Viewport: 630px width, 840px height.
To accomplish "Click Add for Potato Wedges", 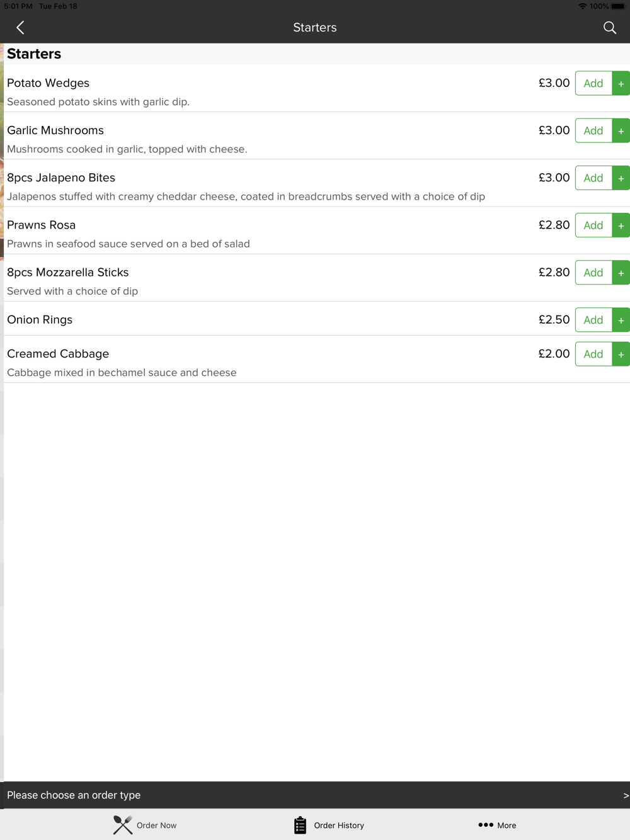I will (x=593, y=83).
